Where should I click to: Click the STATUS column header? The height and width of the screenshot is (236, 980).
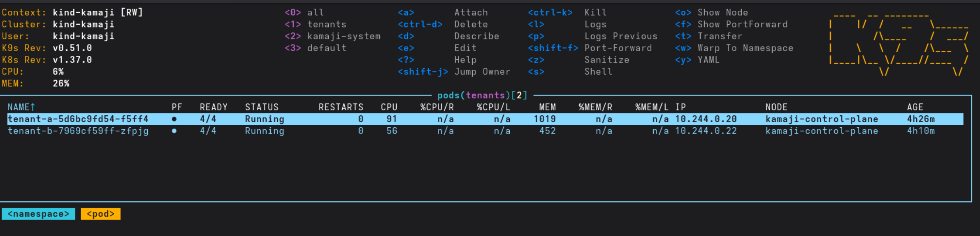tap(262, 107)
